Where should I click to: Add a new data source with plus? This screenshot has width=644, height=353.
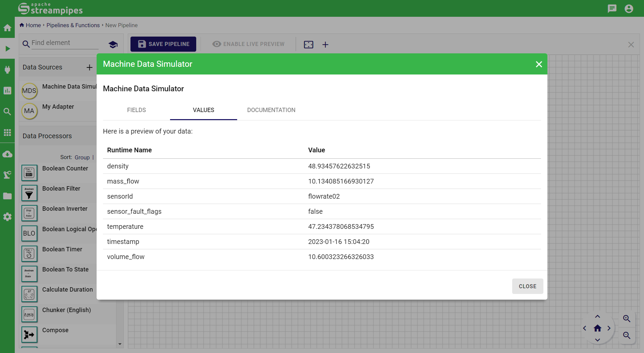pos(89,67)
